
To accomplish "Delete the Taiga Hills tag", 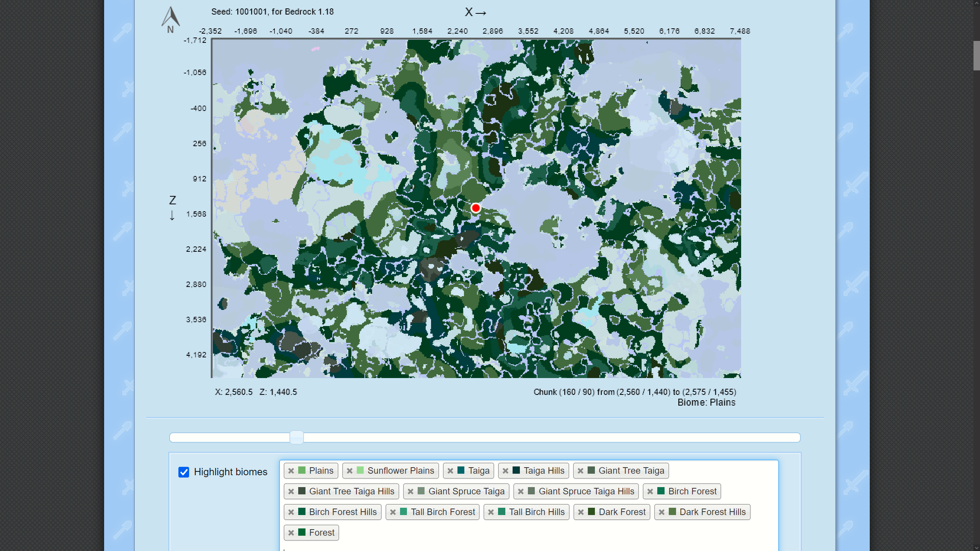I will [505, 471].
